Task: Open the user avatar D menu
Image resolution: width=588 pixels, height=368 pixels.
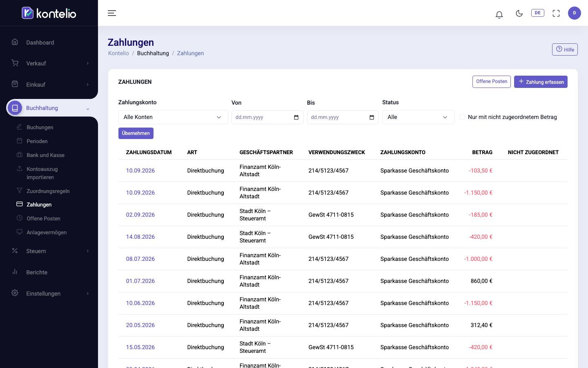Action: click(x=575, y=13)
